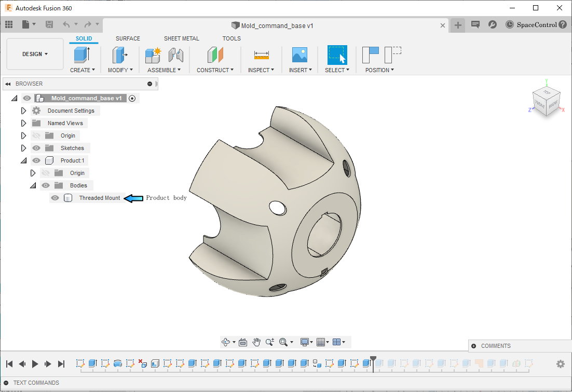
Task: Open the DESIGN workspace dropdown
Action: (x=35, y=54)
